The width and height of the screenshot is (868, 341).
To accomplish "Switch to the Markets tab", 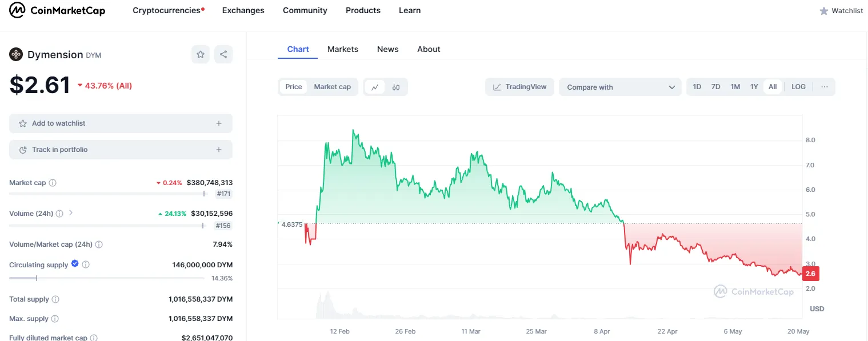I will (343, 49).
